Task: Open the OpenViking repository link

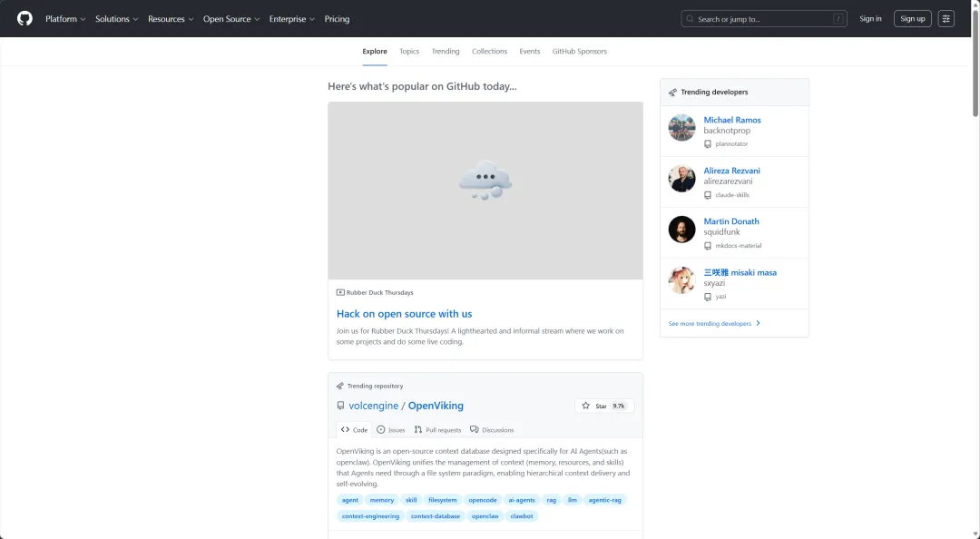Action: click(436, 406)
